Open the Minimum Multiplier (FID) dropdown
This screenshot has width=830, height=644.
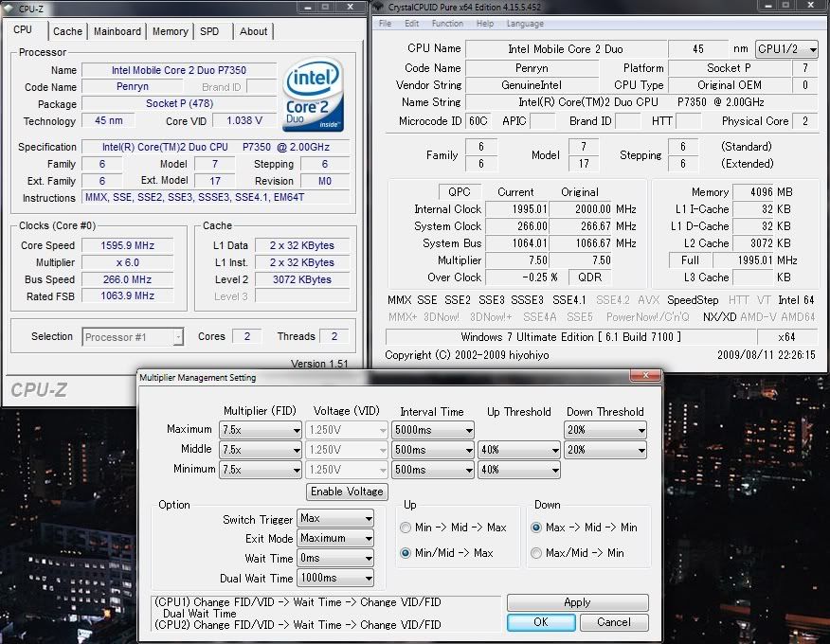pyautogui.click(x=261, y=470)
